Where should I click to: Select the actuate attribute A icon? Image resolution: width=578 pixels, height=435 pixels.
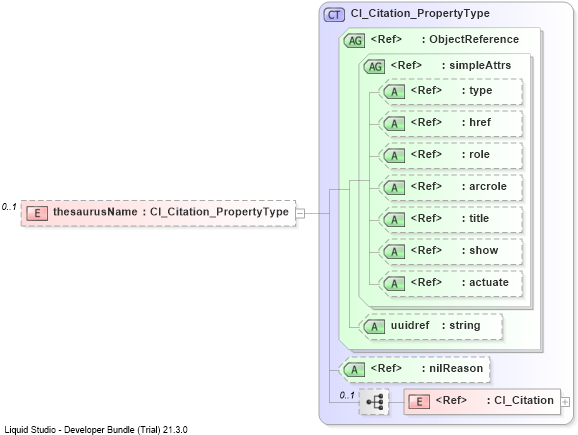point(394,283)
